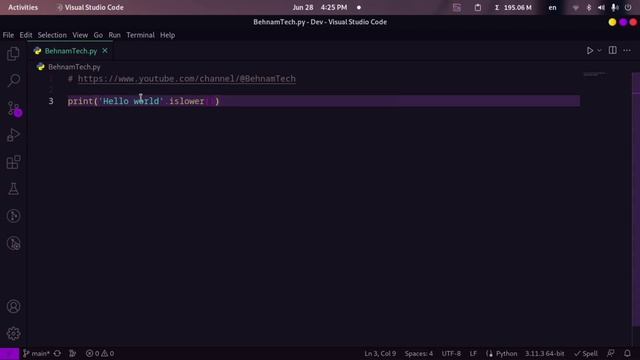Run the Python file with play button
This screenshot has width=640, height=360.
[590, 51]
